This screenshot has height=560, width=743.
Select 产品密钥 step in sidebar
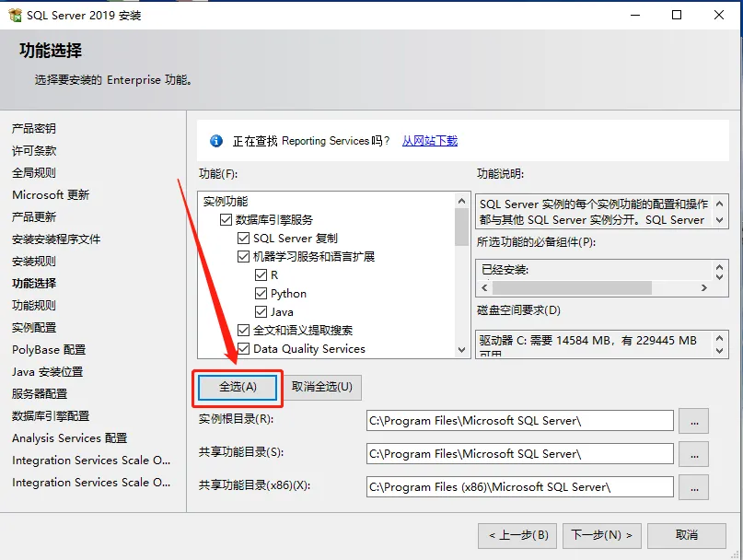tap(34, 129)
